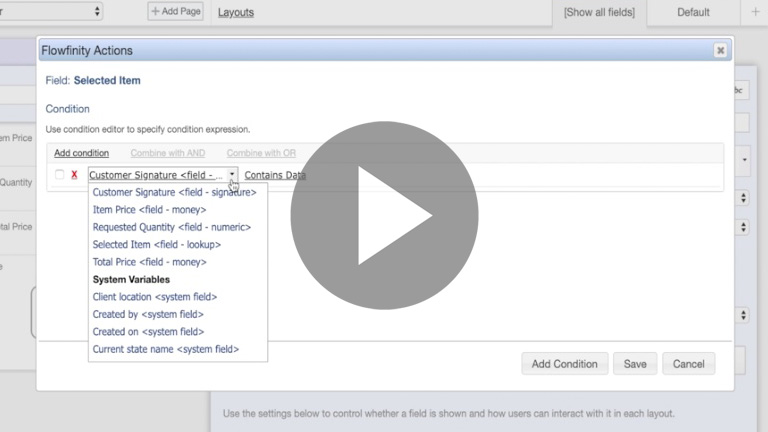This screenshot has height=432, width=768.
Task: Add a new layout tab with plus icon
Action: [755, 12]
